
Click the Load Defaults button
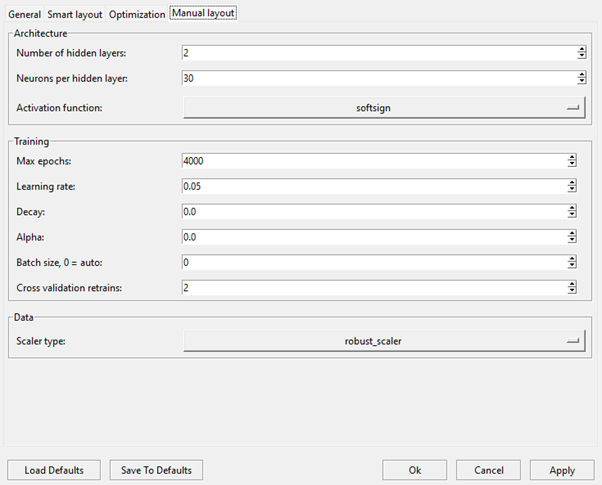[x=54, y=470]
